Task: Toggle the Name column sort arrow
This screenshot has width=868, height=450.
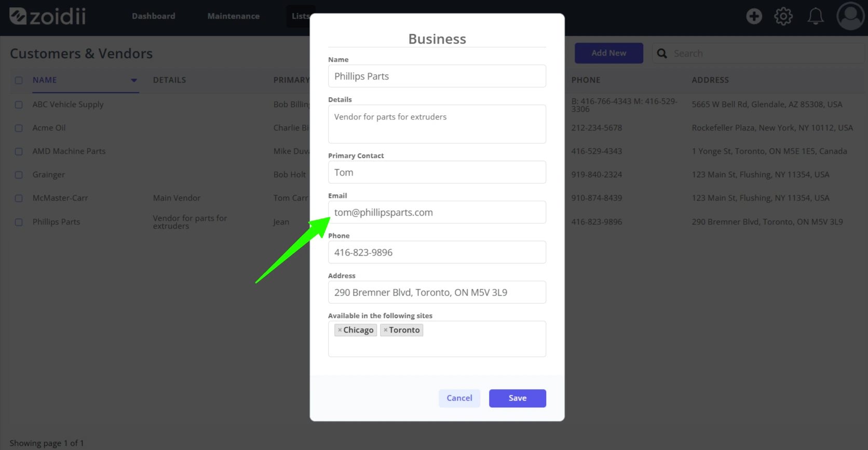Action: (x=134, y=81)
